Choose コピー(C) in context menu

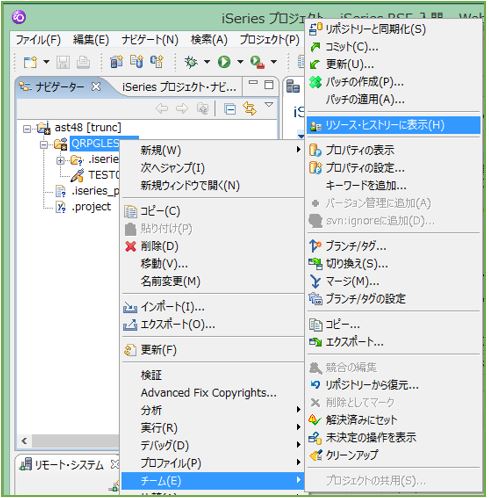213,211
